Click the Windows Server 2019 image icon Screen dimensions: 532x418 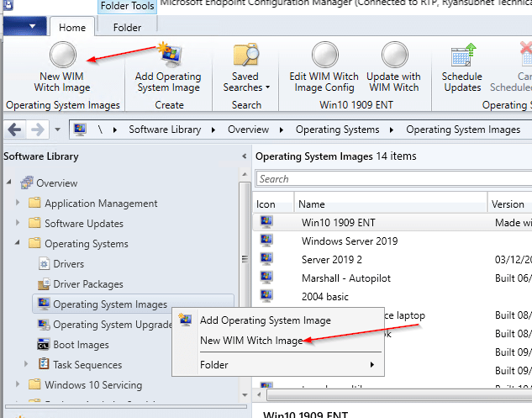click(266, 241)
